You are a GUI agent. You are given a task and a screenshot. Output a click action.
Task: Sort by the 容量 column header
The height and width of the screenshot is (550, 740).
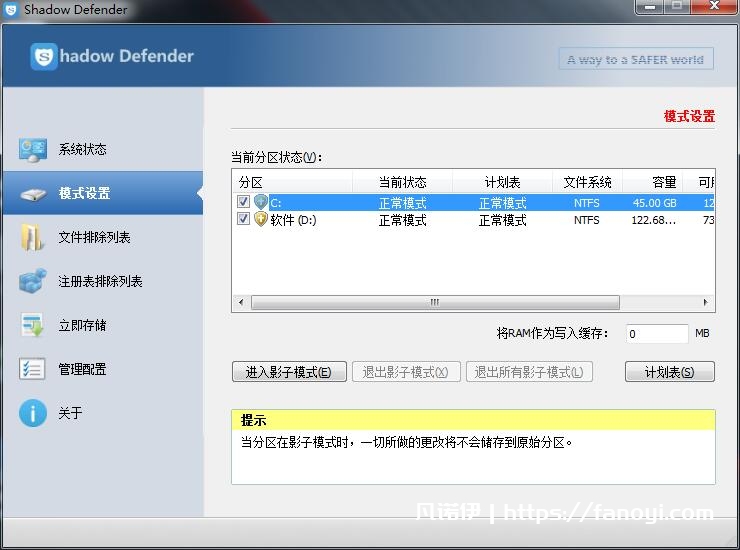tap(652, 182)
